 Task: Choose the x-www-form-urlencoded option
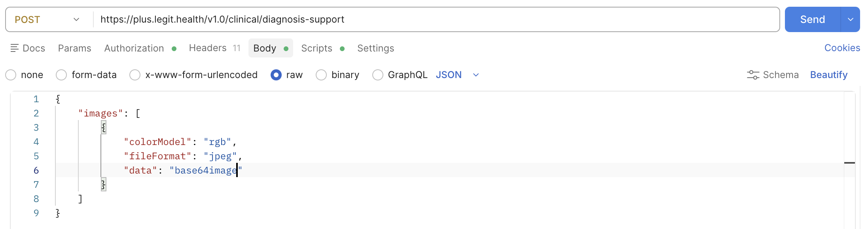pos(135,75)
